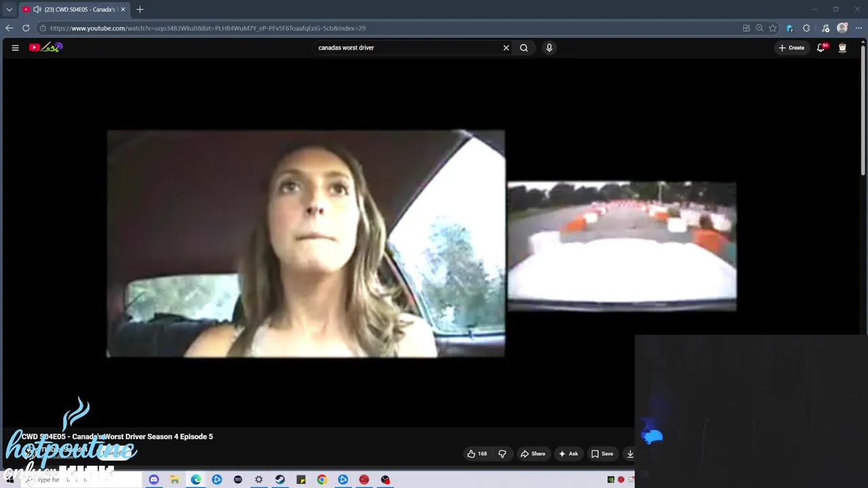Open the tab search dropdown arrow
This screenshot has width=868, height=488.
pos(9,9)
